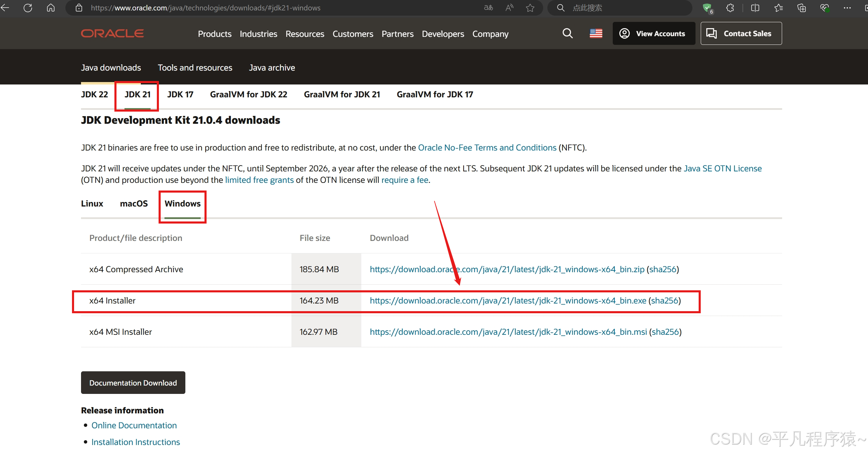Viewport: 868px width, 453px height.
Task: Download the x64 Installer exe link
Action: (x=508, y=300)
